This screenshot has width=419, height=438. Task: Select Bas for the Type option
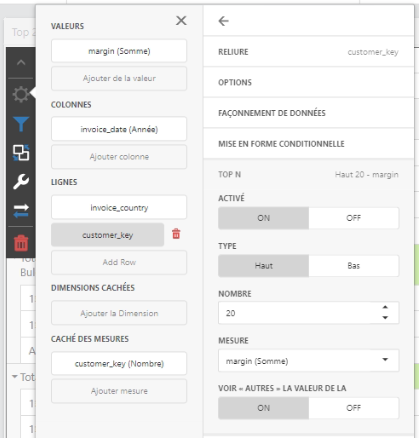tap(353, 266)
